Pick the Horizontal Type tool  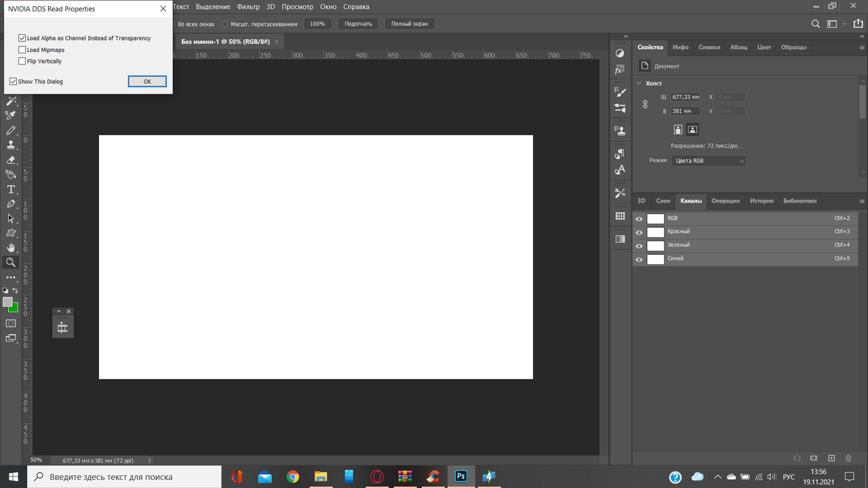(x=11, y=189)
